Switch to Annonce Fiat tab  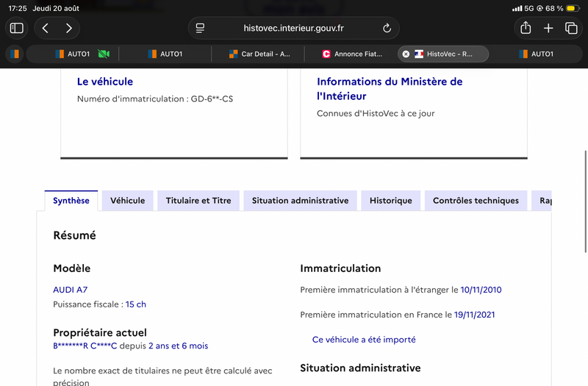(352, 54)
